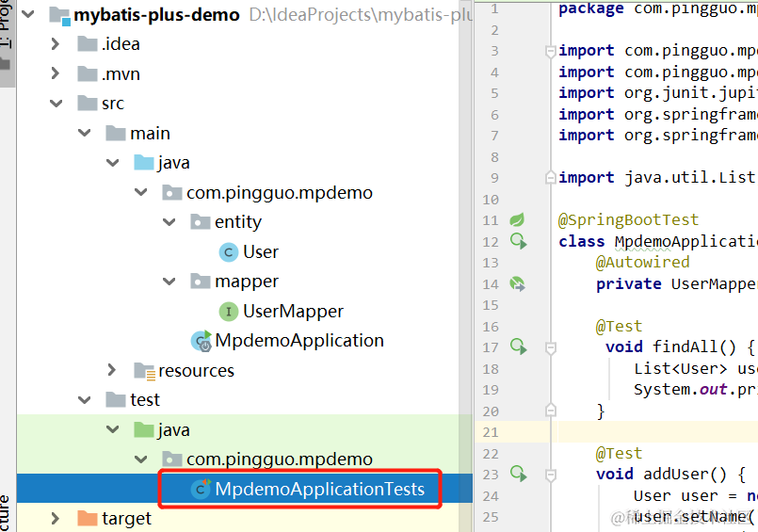Viewport: 758px width, 532px height.
Task: Click the .mvn folder icon
Action: (x=88, y=73)
